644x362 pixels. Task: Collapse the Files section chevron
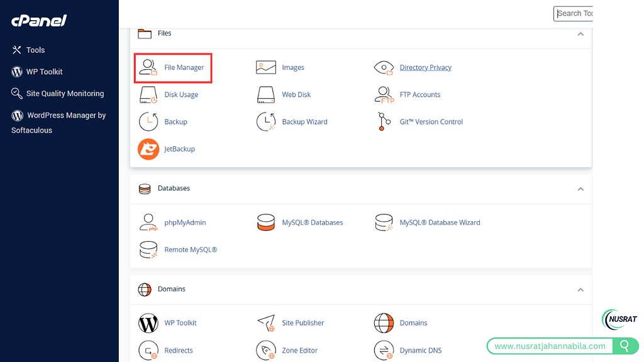coord(580,34)
